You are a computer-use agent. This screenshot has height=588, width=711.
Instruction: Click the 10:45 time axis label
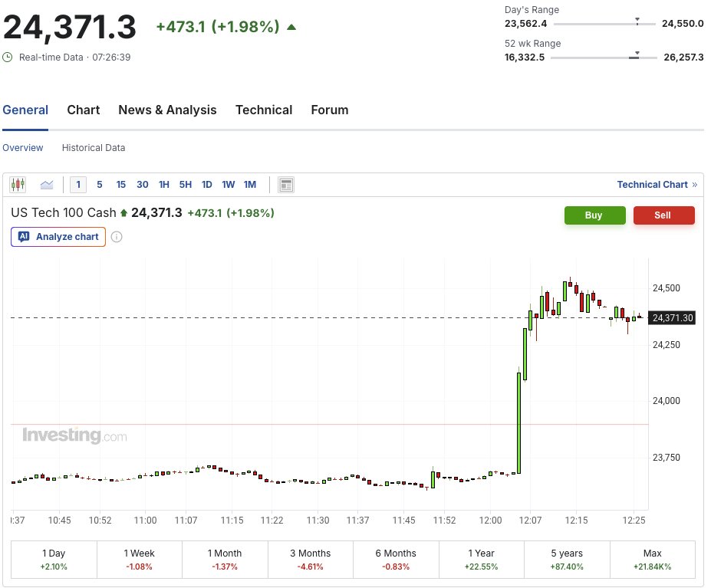pos(59,521)
